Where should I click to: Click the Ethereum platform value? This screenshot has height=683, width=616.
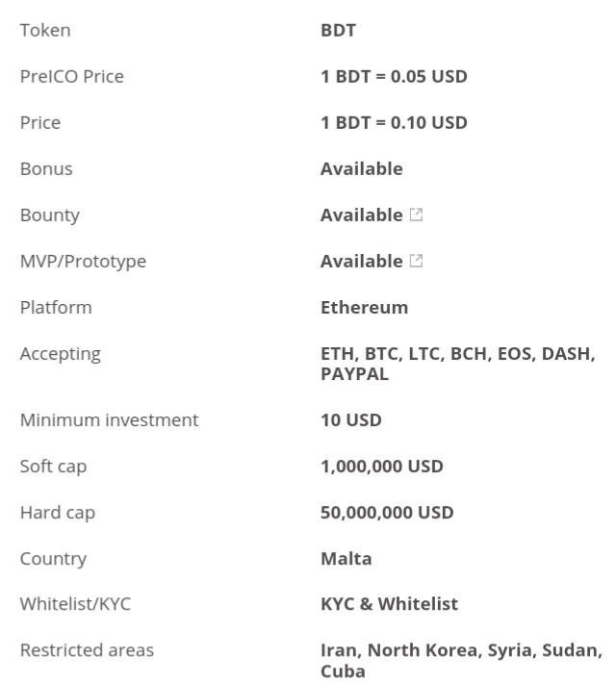coord(365,308)
